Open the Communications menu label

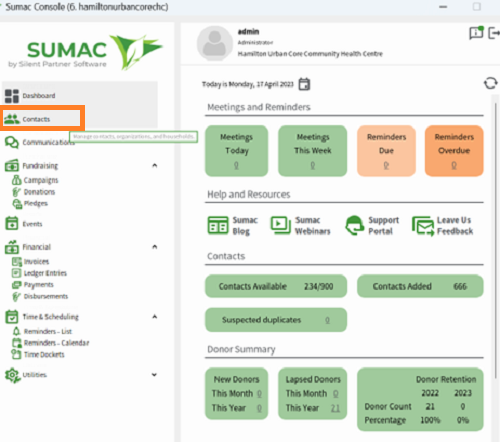click(48, 142)
